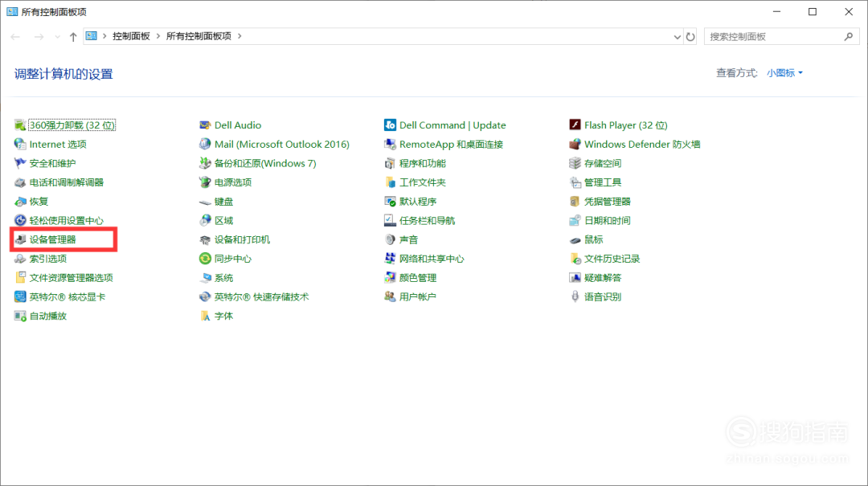
Task: Click the address bar control panel icon
Action: (92, 36)
